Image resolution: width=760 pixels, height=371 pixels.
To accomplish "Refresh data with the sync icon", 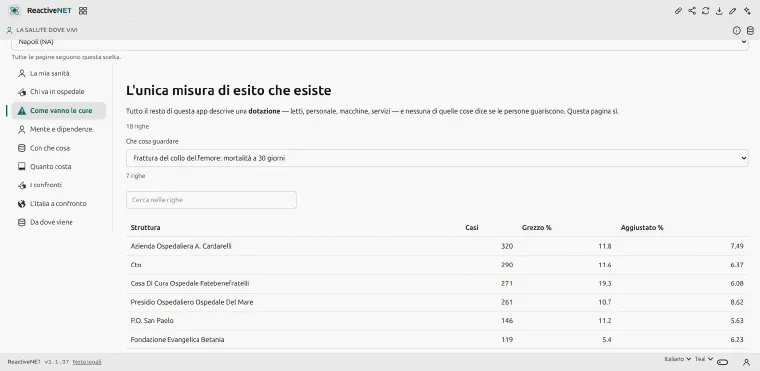I will click(706, 11).
